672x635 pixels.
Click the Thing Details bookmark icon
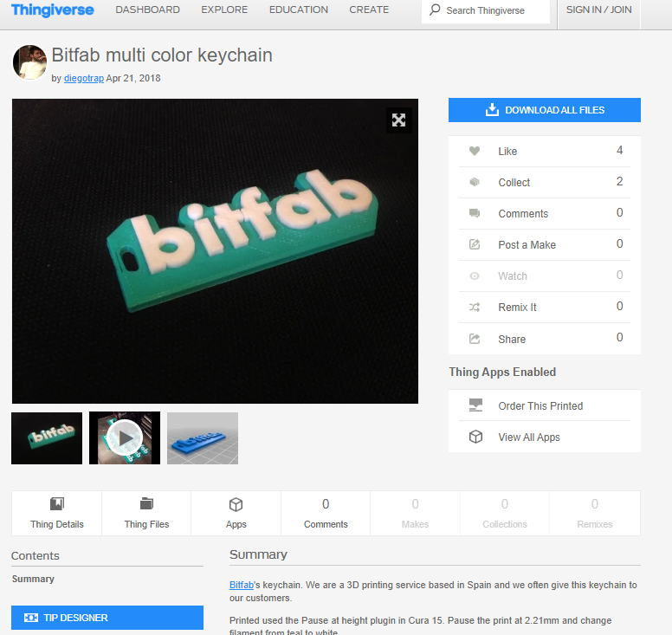tap(57, 504)
